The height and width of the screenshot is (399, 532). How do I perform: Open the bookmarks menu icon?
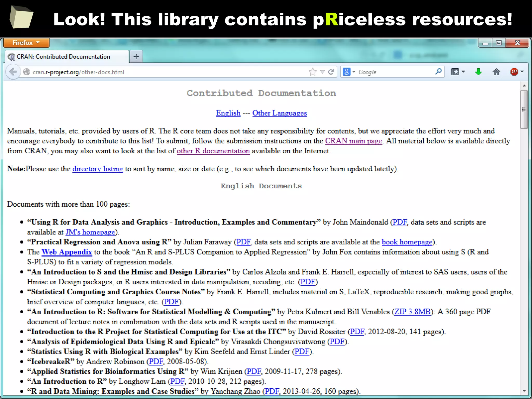click(455, 72)
